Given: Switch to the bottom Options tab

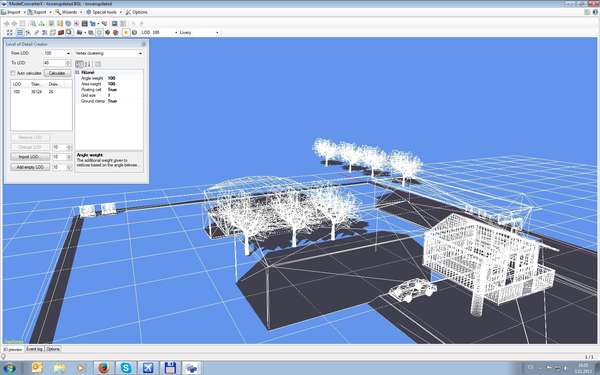Looking at the screenshot, I should [x=53, y=349].
